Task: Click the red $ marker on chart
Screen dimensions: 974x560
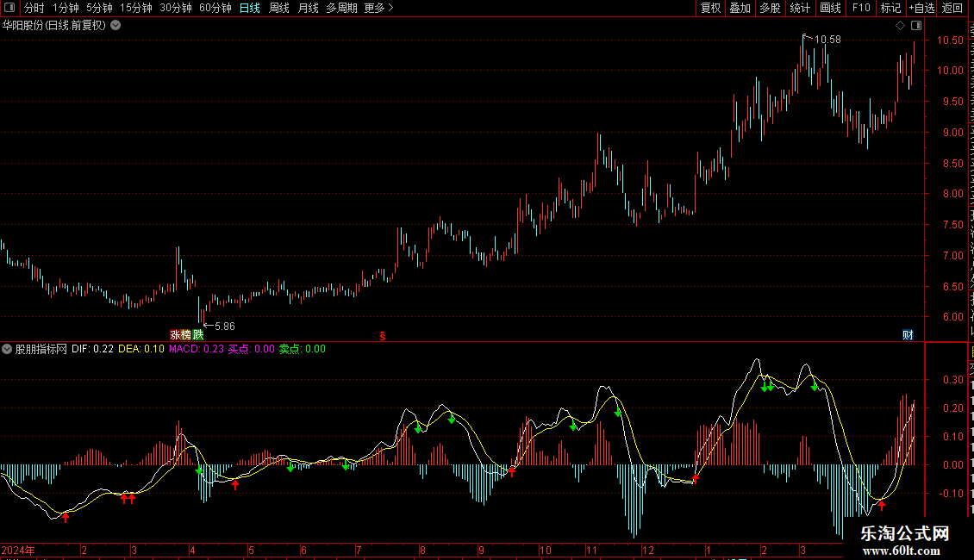Action: [383, 336]
